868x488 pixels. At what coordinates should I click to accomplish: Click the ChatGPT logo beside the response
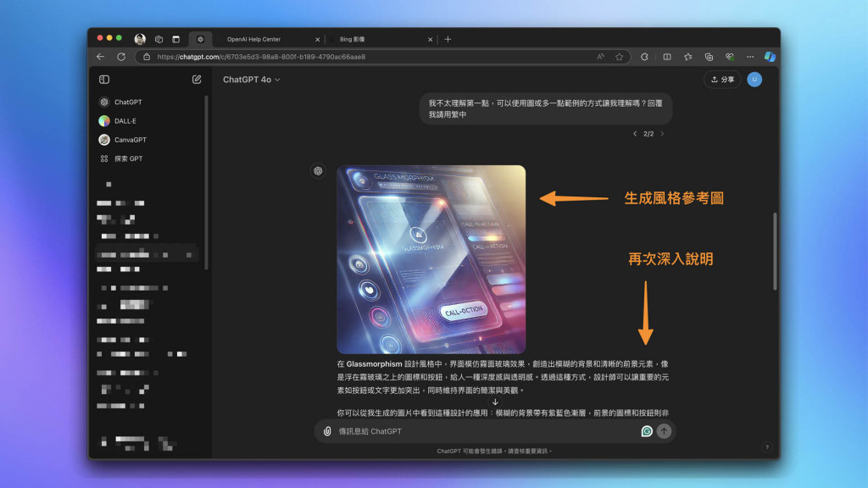[x=319, y=171]
